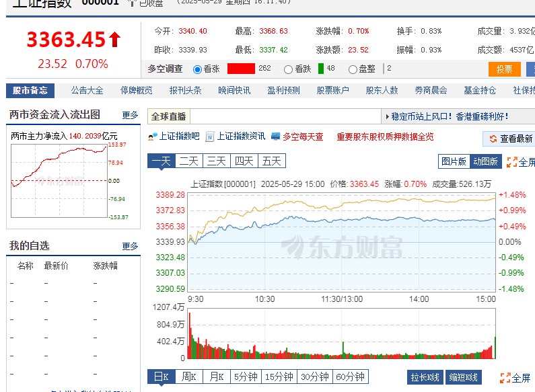Image resolution: width=535 pixels, height=392 pixels.
Task: Select the 二天 two-day tab
Action: 189,161
